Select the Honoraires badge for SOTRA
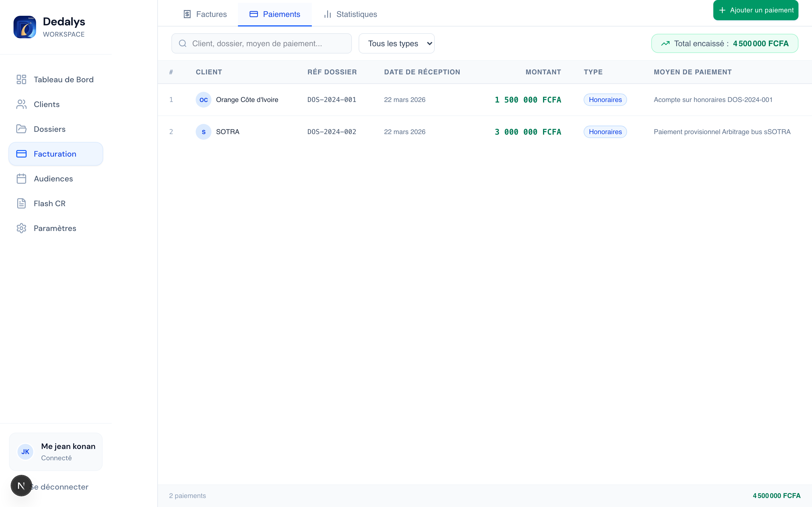 coord(605,132)
